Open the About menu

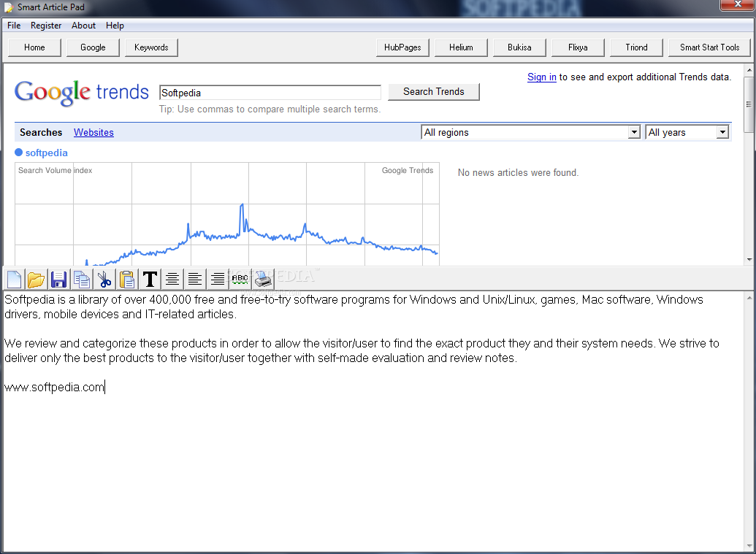[x=83, y=26]
